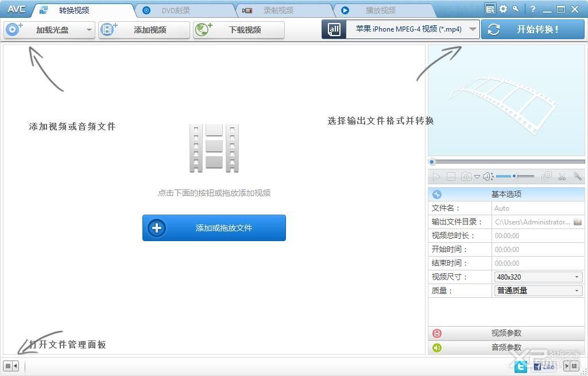This screenshot has height=376, width=588.
Task: Expand the 视频参数 section
Action: 506,333
